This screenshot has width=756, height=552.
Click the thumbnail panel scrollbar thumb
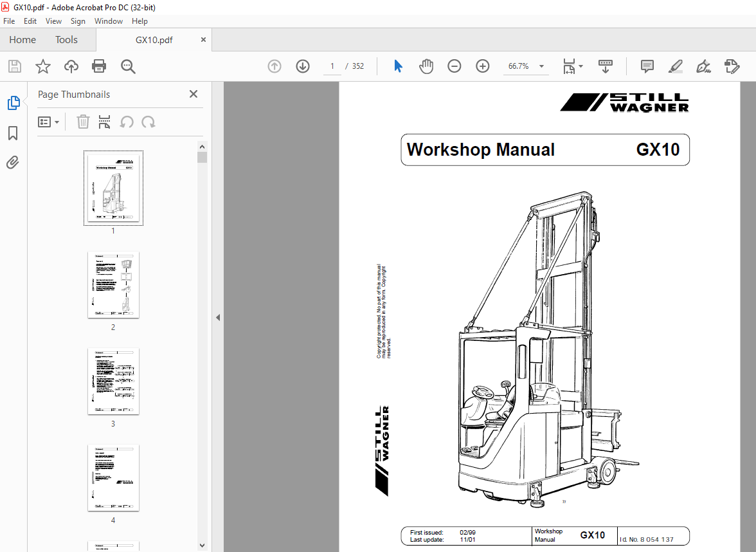coord(202,157)
